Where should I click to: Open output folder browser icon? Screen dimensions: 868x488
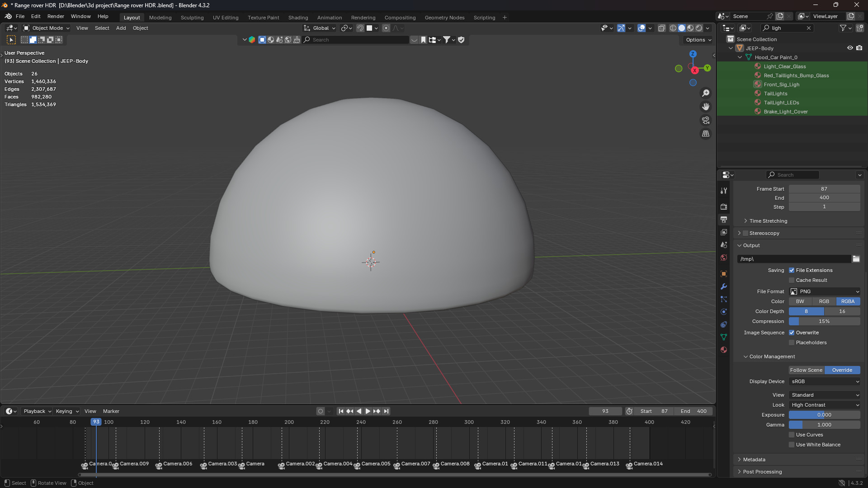click(856, 259)
